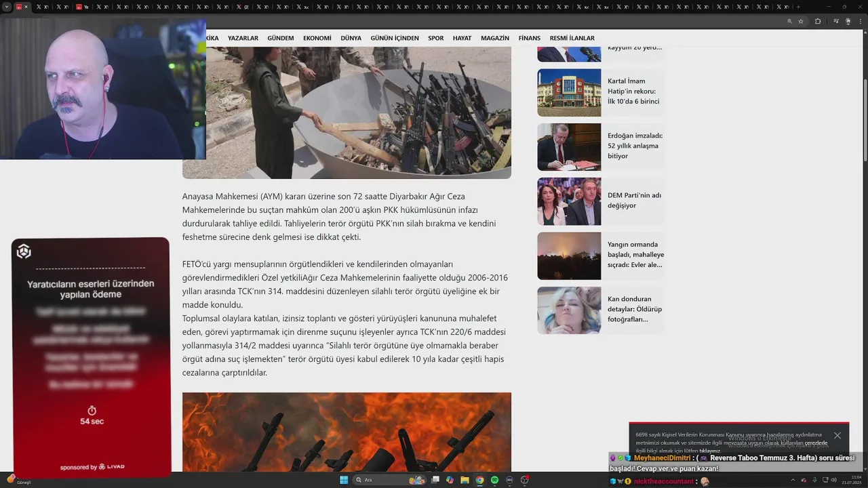This screenshot has width=868, height=488.
Task: Bookmark this page with the star icon
Action: coord(801,21)
